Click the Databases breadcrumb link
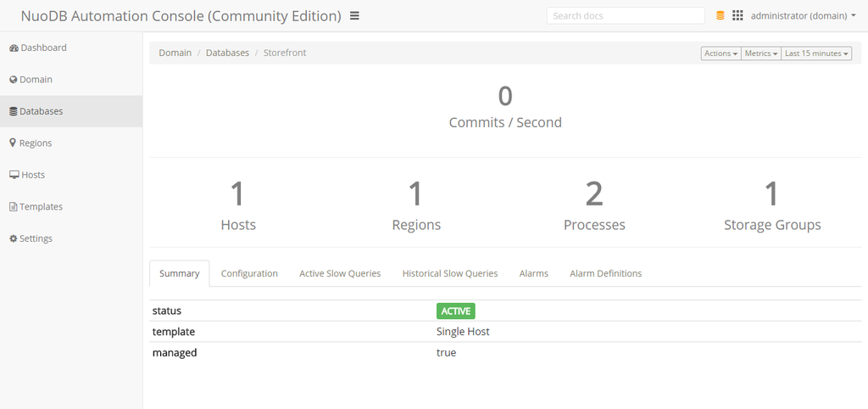The height and width of the screenshot is (409, 868). tap(227, 53)
